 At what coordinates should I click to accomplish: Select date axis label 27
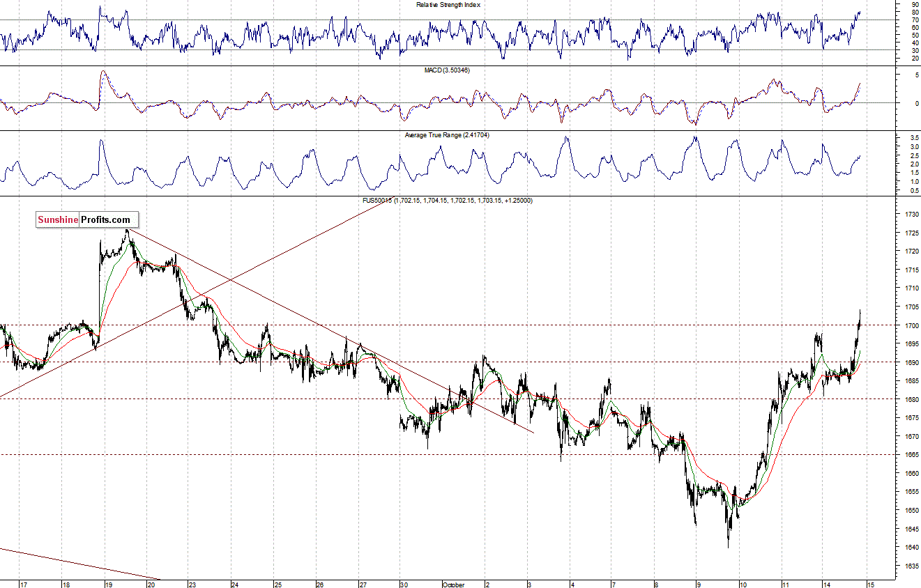(x=363, y=585)
